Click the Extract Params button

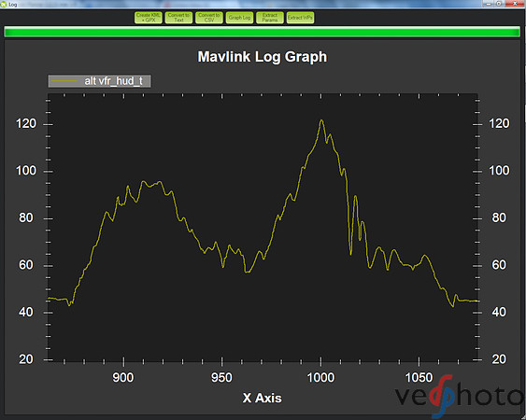click(270, 18)
